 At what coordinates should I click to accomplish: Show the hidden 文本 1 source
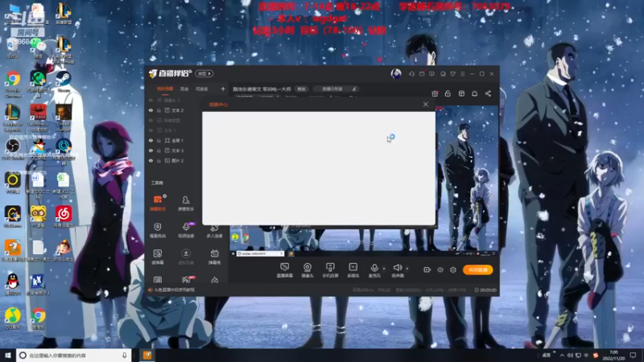pos(151,130)
